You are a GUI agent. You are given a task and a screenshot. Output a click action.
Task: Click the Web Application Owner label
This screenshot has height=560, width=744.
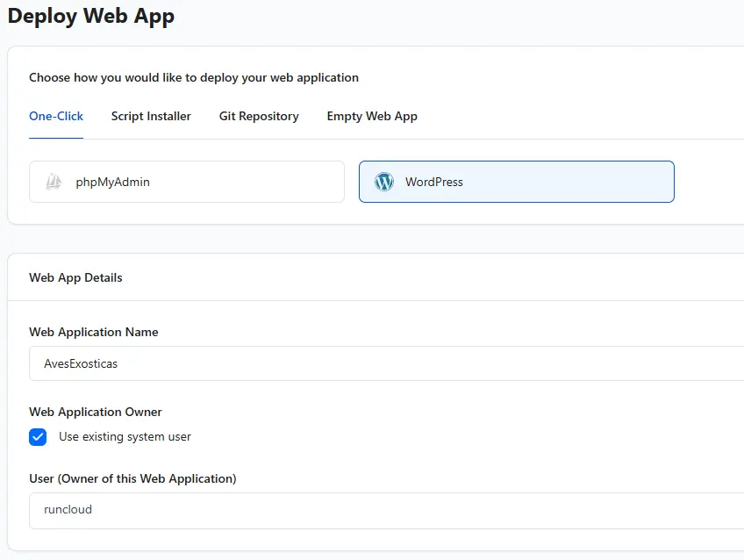96,412
